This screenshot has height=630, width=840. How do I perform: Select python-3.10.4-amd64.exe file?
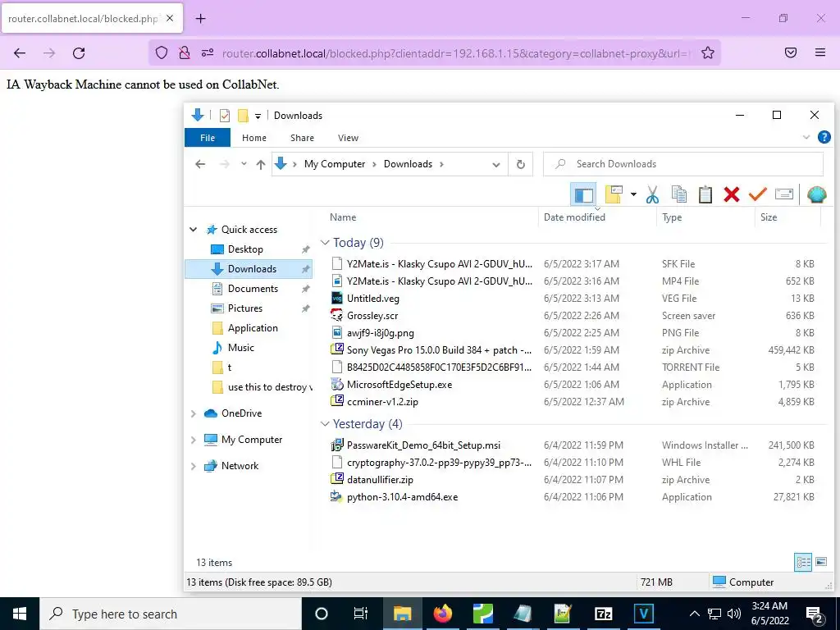(x=402, y=497)
